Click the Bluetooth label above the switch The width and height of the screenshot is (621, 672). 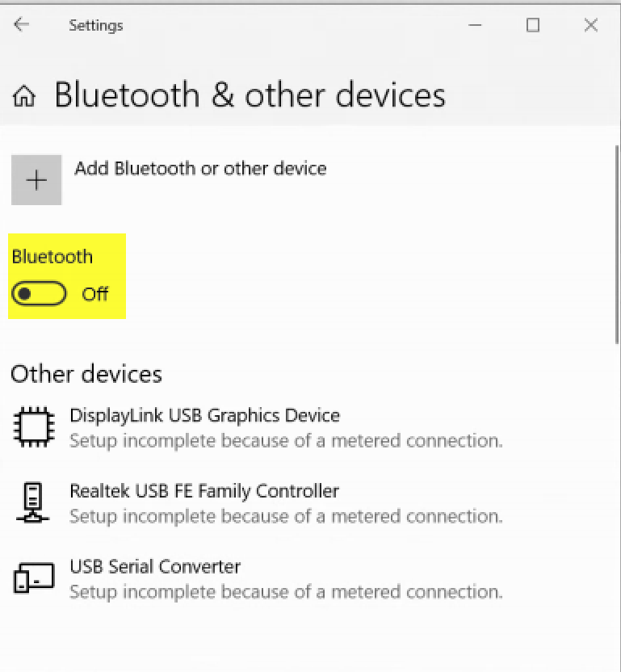52,257
